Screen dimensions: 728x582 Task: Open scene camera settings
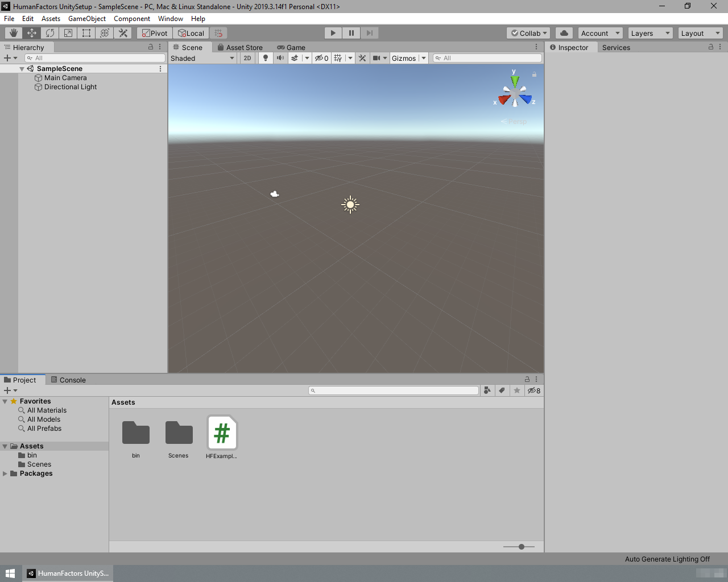(379, 58)
